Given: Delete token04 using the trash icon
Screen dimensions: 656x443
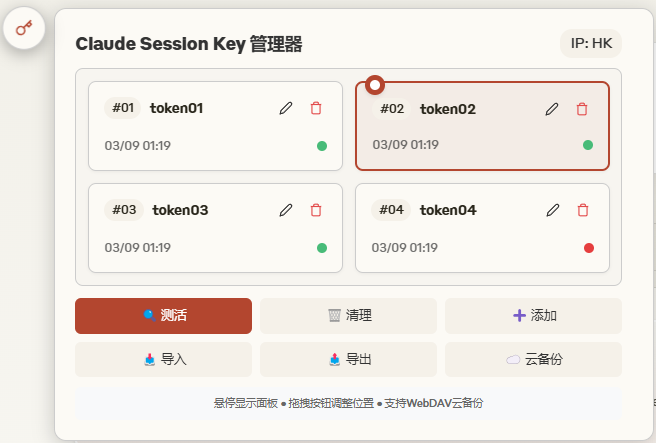Looking at the screenshot, I should click(583, 210).
